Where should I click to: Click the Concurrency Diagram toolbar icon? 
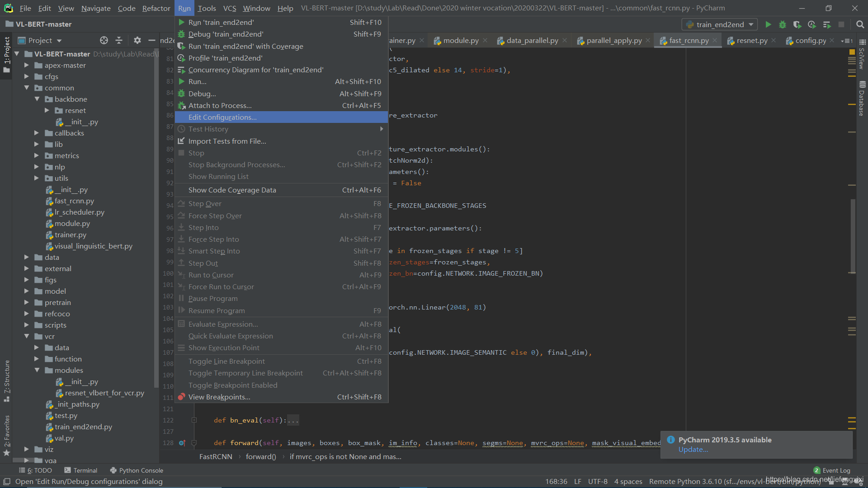(x=827, y=24)
